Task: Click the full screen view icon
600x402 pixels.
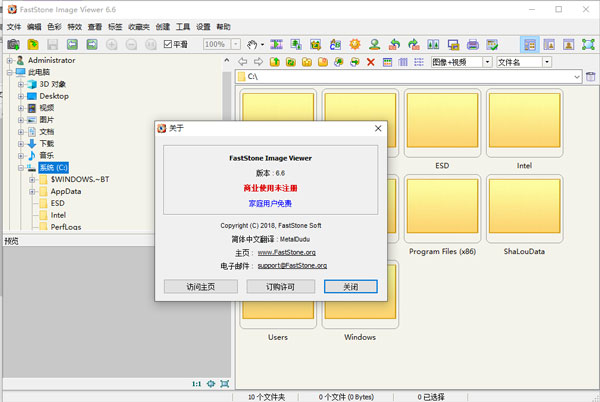Action: [588, 45]
